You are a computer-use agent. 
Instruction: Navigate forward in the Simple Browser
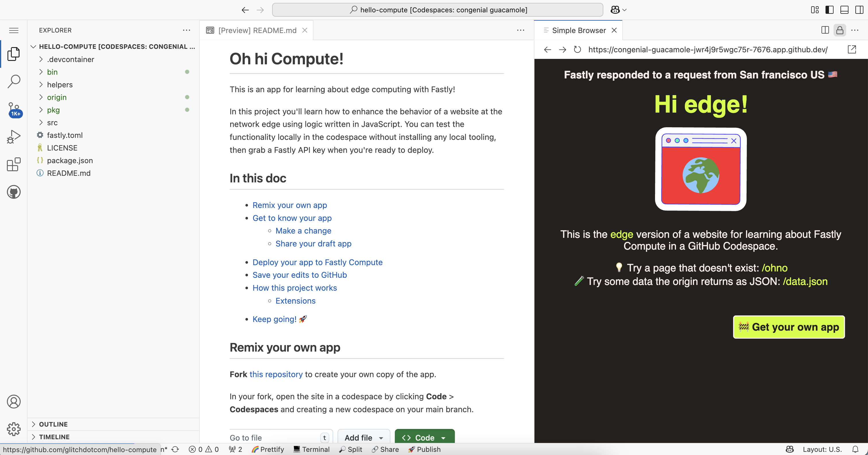562,50
